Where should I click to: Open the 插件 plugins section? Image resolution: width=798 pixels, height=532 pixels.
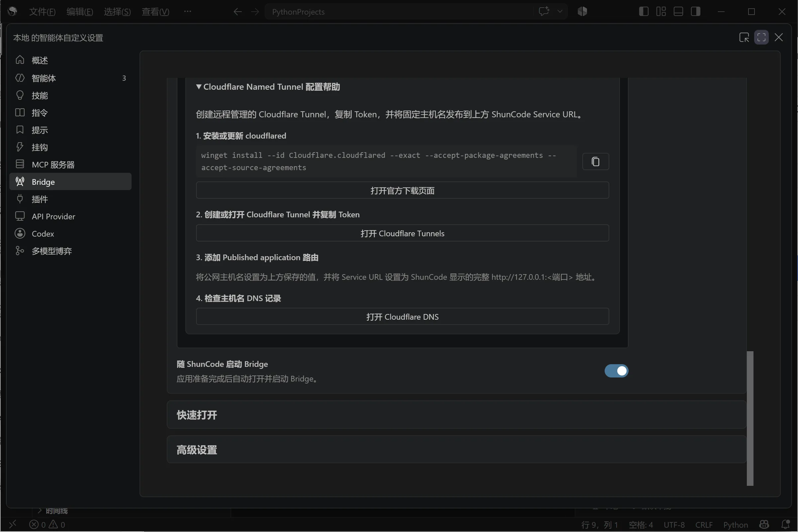70,199
